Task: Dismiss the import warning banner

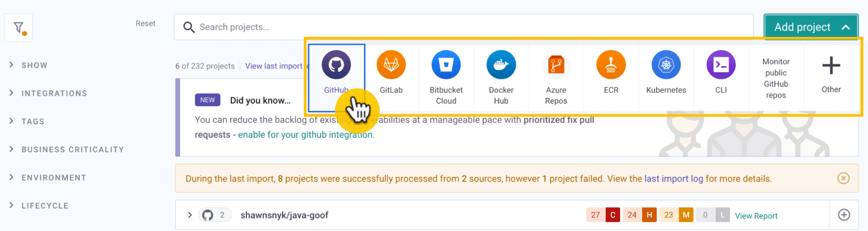Action: point(843,178)
